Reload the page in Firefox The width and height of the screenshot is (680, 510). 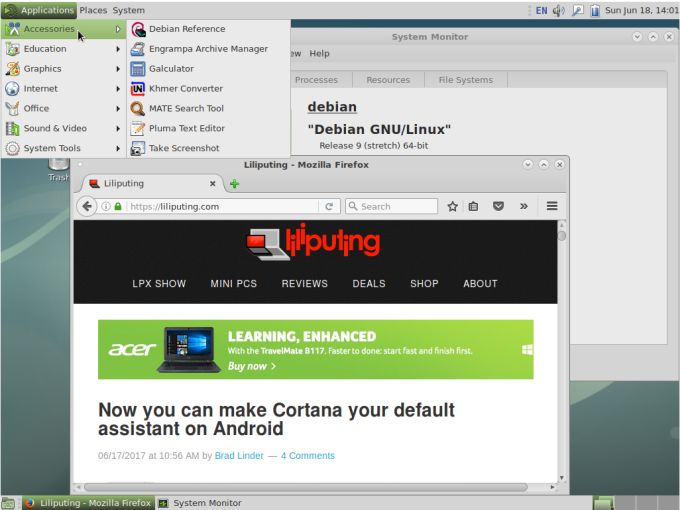pyautogui.click(x=329, y=206)
